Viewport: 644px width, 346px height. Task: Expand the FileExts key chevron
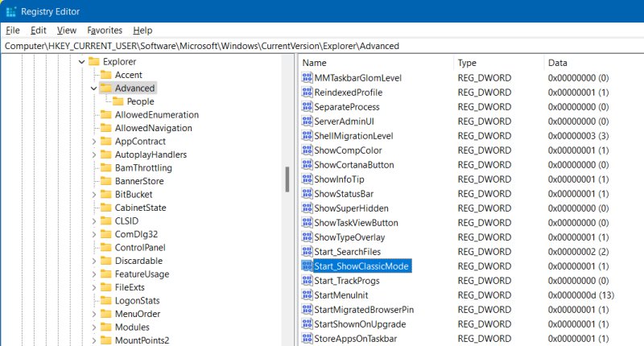pyautogui.click(x=94, y=287)
